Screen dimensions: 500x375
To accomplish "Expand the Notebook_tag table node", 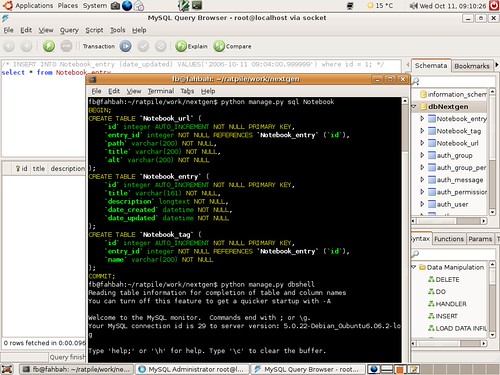I will (422, 131).
